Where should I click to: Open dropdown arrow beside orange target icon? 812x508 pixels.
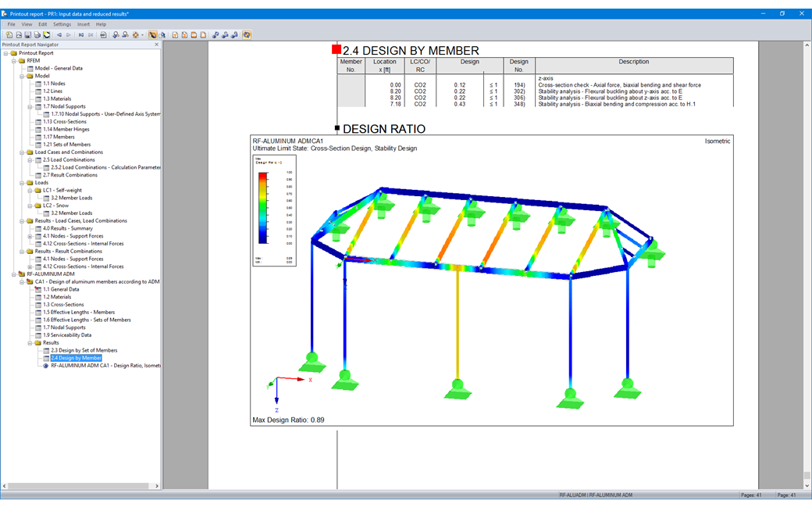pos(142,34)
